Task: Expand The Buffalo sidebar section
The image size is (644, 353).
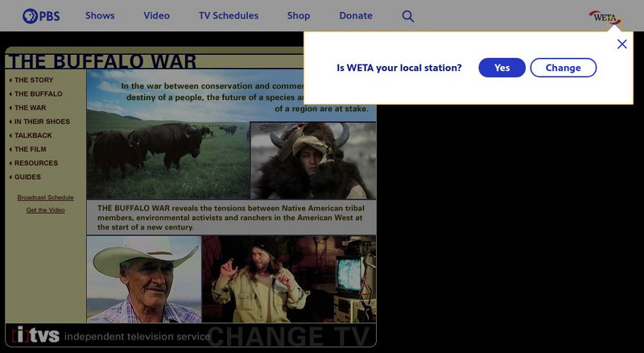Action: (37, 93)
